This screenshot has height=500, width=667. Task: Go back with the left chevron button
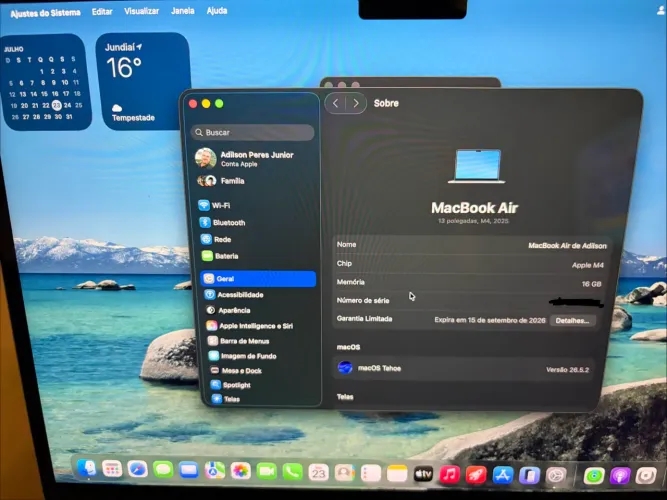335,103
